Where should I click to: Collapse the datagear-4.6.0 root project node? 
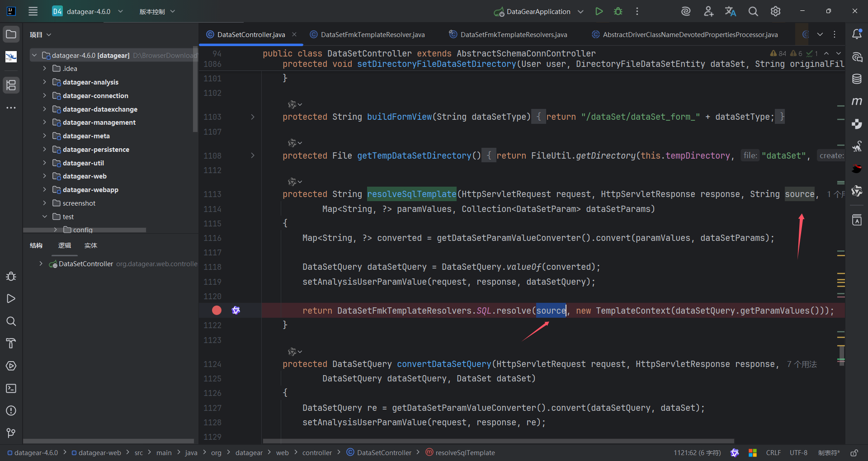click(x=34, y=55)
